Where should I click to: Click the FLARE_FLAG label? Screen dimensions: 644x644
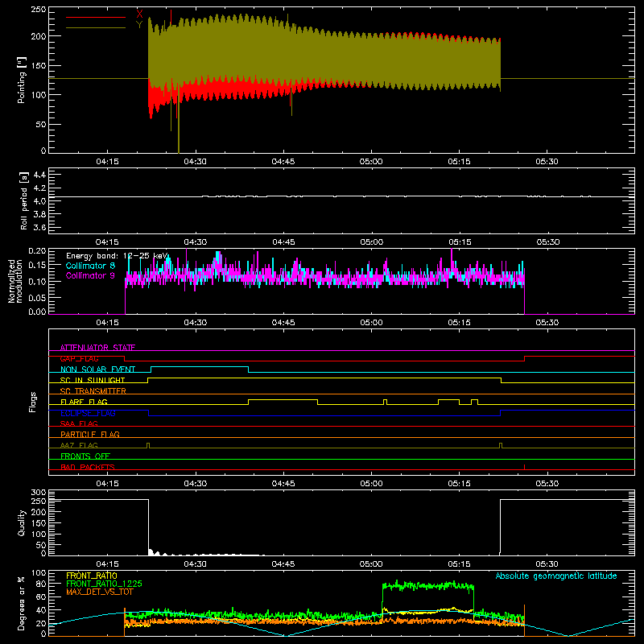[84, 402]
